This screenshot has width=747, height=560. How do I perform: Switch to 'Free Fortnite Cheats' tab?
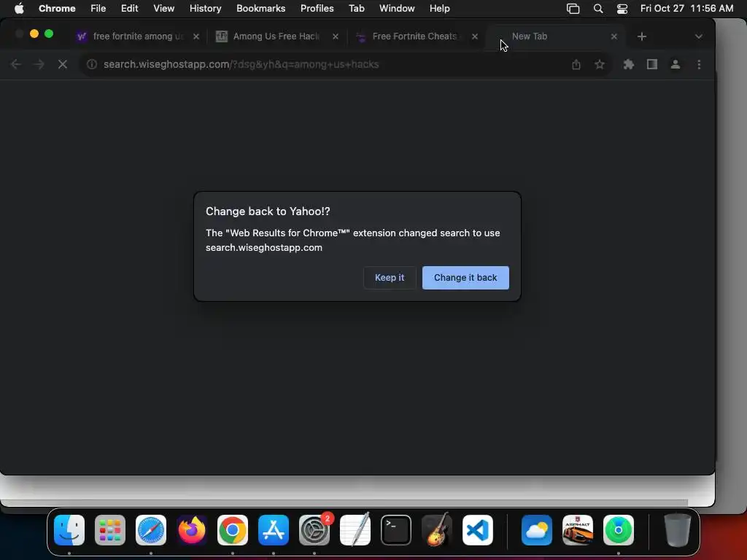414,36
